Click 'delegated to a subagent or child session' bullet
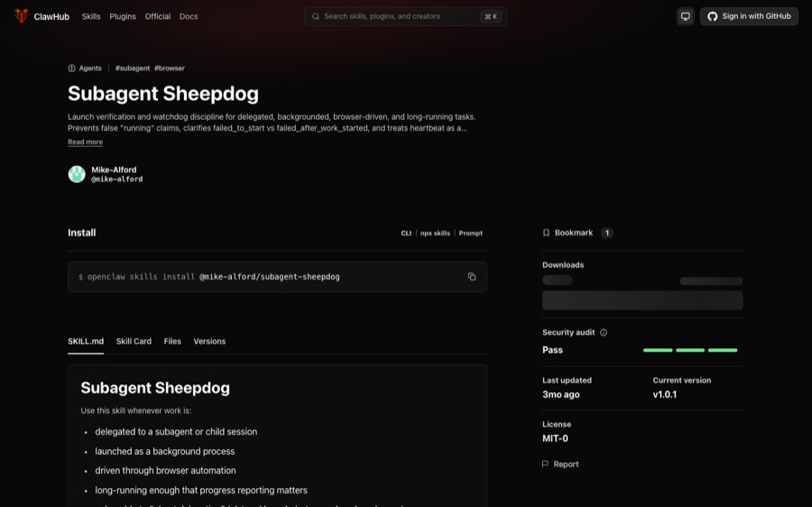This screenshot has width=812, height=507. coord(176,432)
